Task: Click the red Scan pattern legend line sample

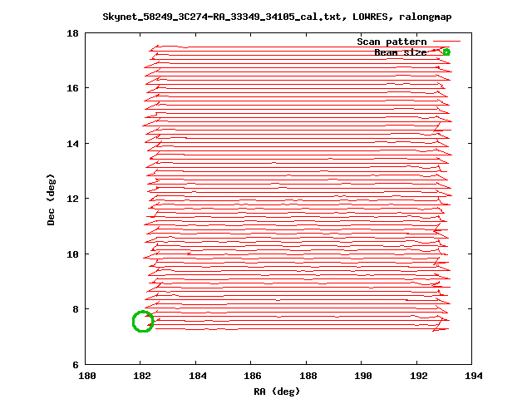Action: tap(447, 42)
